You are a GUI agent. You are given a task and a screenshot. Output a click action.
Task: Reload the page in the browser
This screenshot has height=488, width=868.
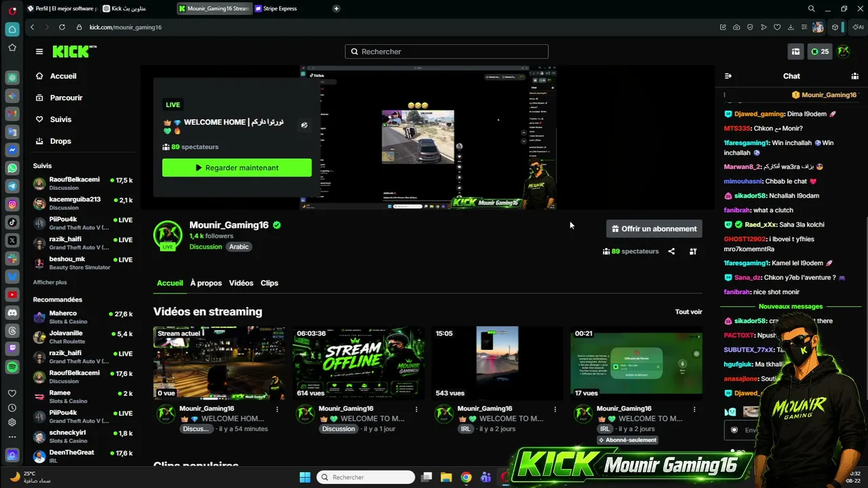pyautogui.click(x=62, y=27)
